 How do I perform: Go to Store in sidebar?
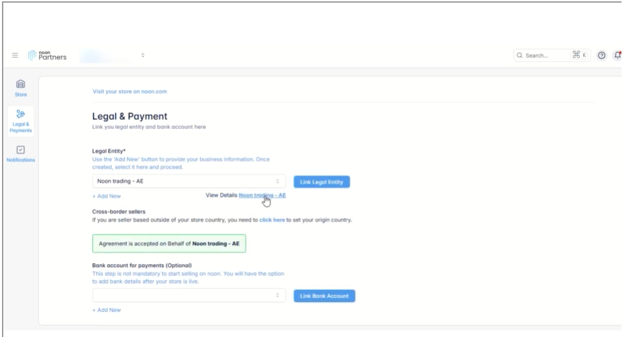20,89
